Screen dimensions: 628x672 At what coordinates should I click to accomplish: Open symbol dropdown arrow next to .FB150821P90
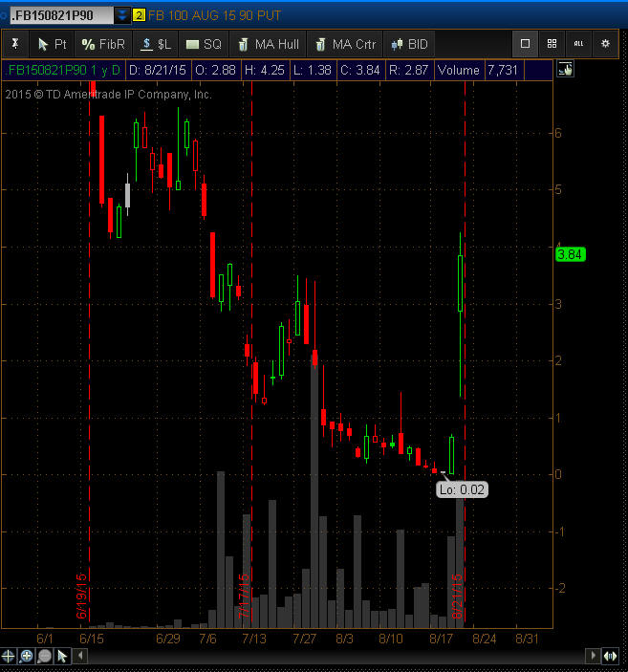click(x=121, y=16)
